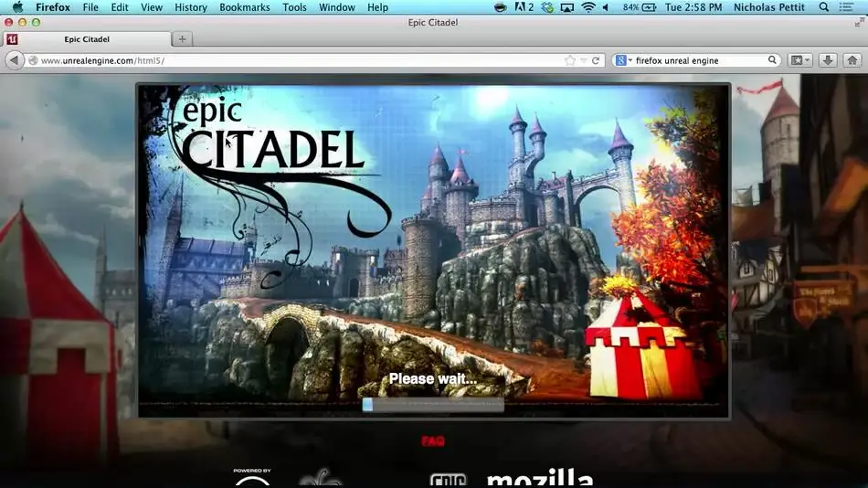The image size is (868, 488).
Task: Click the magnifier icon in search box
Action: pos(772,59)
